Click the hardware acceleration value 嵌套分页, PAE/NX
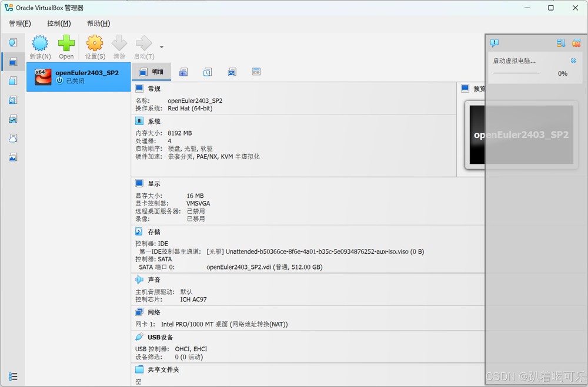The image size is (588, 387). click(214, 157)
